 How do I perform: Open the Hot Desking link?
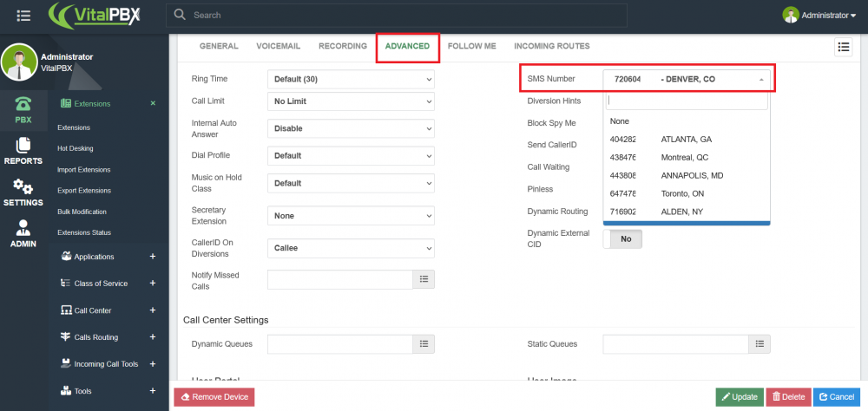(76, 149)
